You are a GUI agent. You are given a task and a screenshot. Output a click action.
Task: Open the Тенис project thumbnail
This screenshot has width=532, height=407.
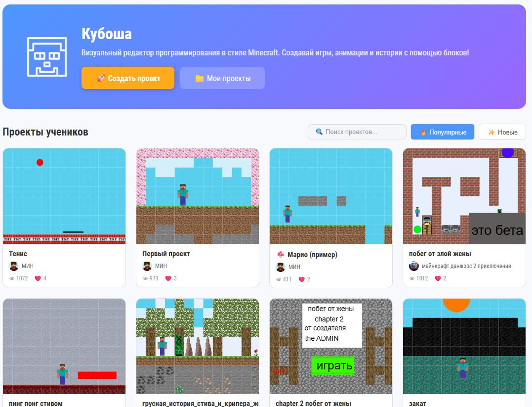64,196
